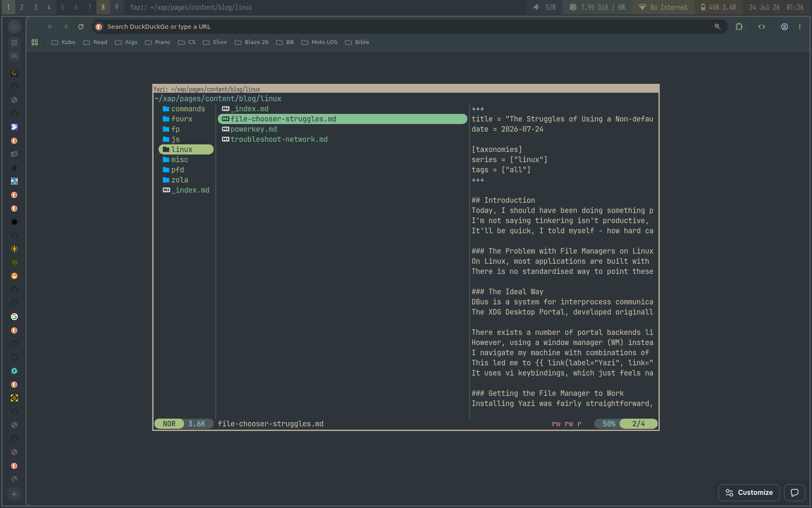The height and width of the screenshot is (508, 812).
Task: Click the memory 7.96 GiB indicator
Action: 597,7
